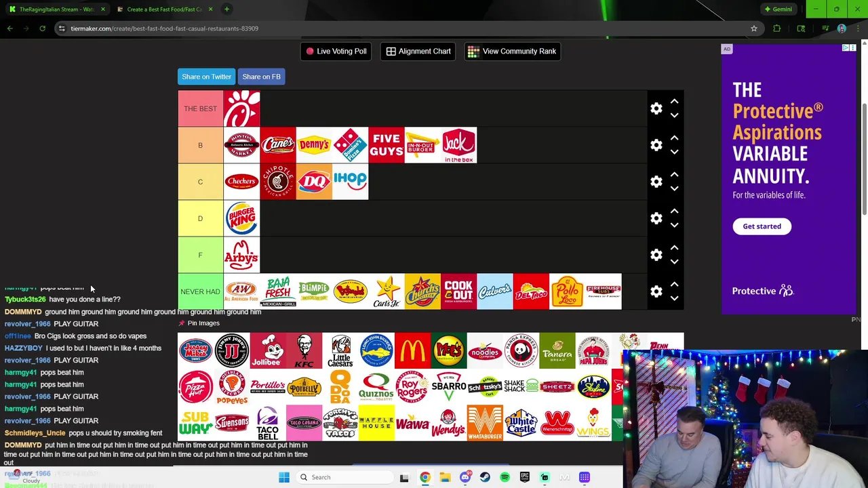Viewport: 868px width, 488px height.
Task: Open a new browser tab
Action: (226, 9)
